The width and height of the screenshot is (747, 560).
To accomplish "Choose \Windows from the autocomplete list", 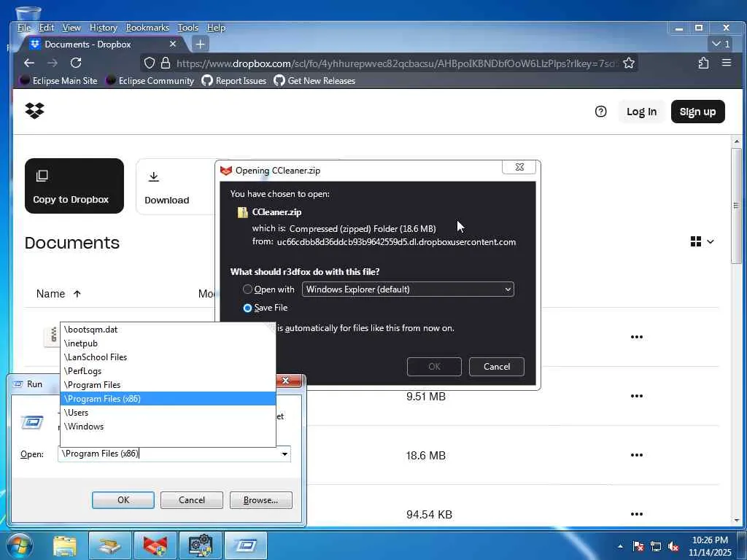I will click(x=168, y=426).
